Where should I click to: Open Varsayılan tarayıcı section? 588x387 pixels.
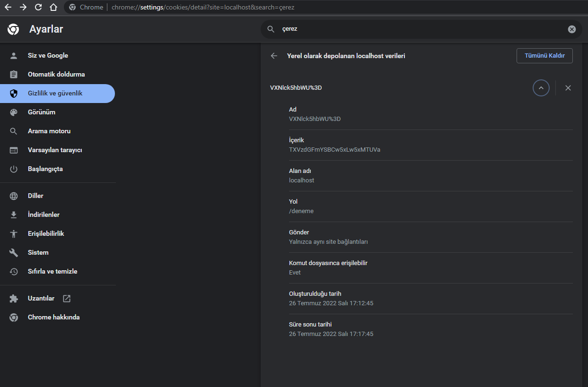(55, 150)
